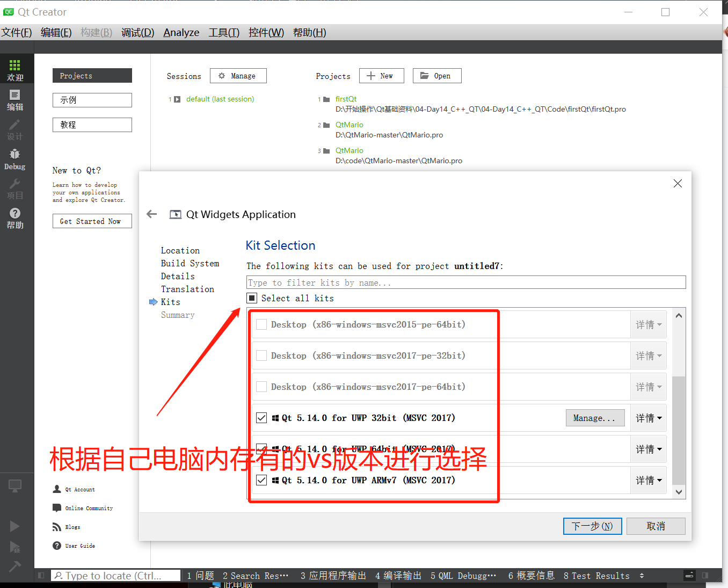Toggle the left sidebar visibility icon
This screenshot has height=588, width=728.
pyautogui.click(x=41, y=576)
